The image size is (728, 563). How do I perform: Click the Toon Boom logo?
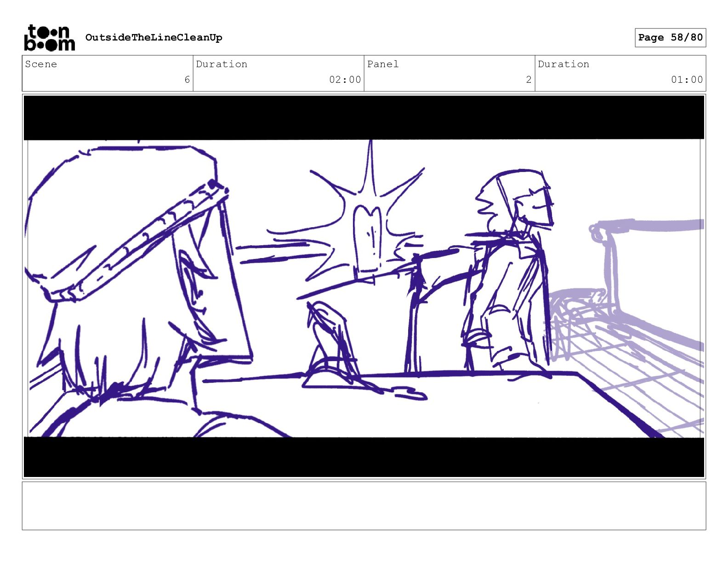[x=49, y=38]
